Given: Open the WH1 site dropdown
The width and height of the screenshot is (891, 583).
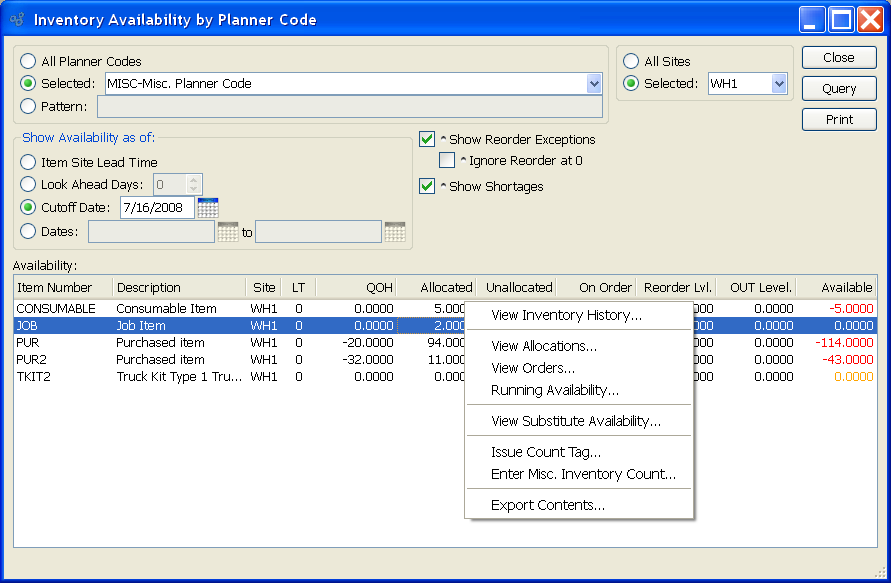Looking at the screenshot, I should tap(779, 84).
